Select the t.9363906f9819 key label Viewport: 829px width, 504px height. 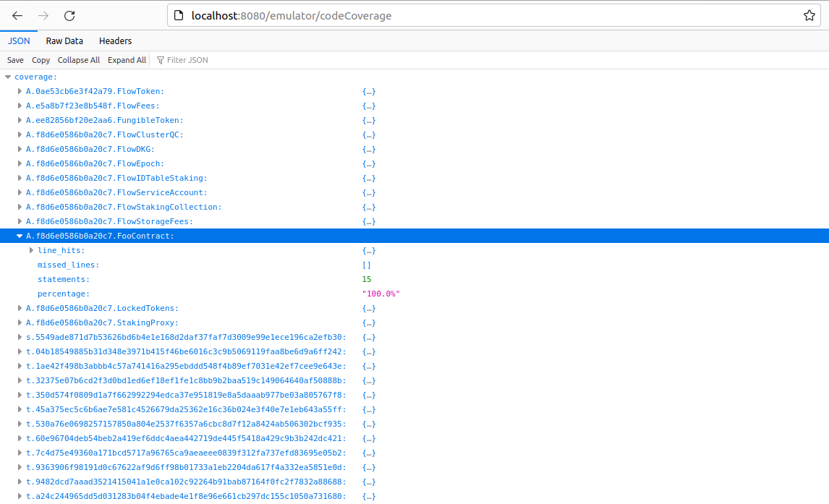[x=186, y=468]
